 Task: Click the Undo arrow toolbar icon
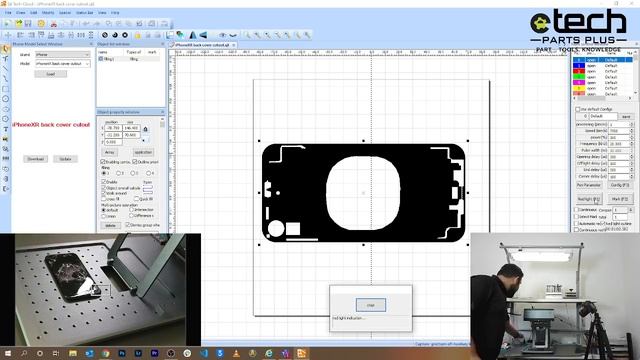(x=86, y=24)
